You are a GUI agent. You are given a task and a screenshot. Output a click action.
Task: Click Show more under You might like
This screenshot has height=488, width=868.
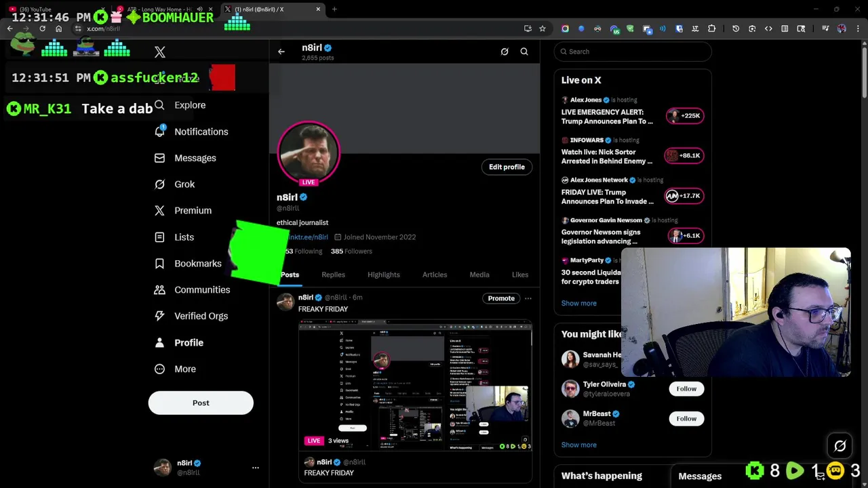[578, 445]
